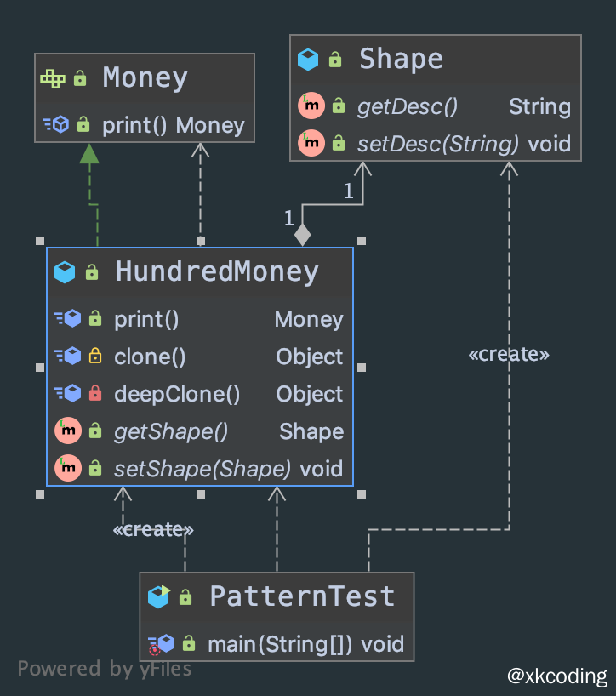Click the HundredMoney class icon

[65, 272]
